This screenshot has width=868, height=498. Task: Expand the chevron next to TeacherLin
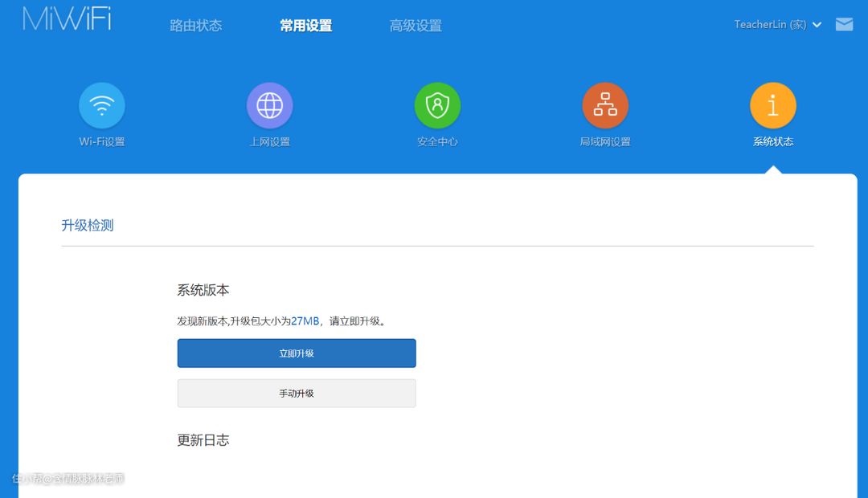[x=817, y=25]
